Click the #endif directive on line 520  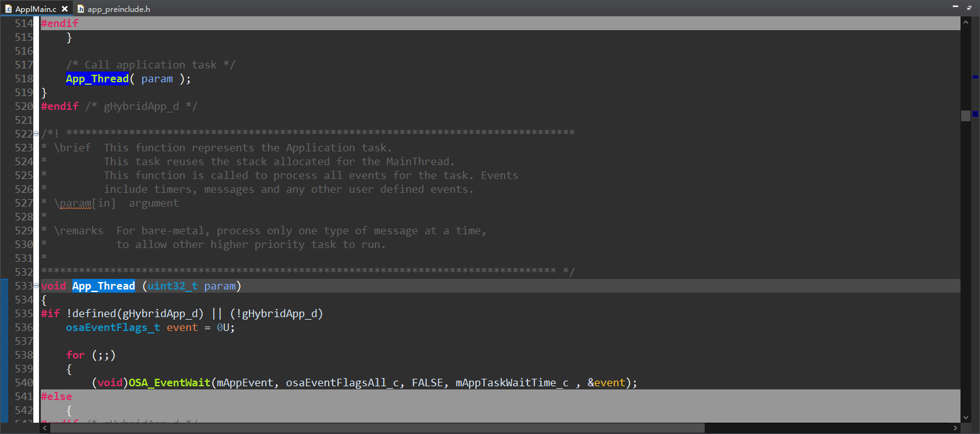click(60, 106)
